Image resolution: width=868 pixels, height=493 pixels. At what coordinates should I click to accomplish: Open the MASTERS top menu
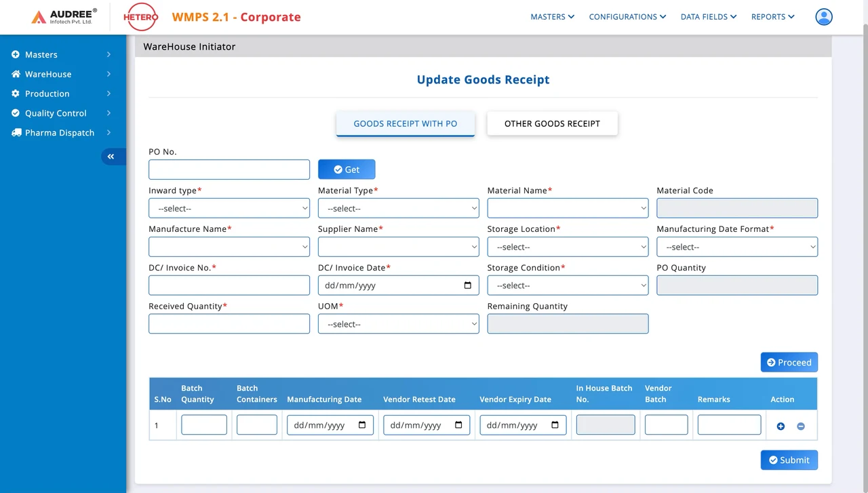pyautogui.click(x=553, y=17)
